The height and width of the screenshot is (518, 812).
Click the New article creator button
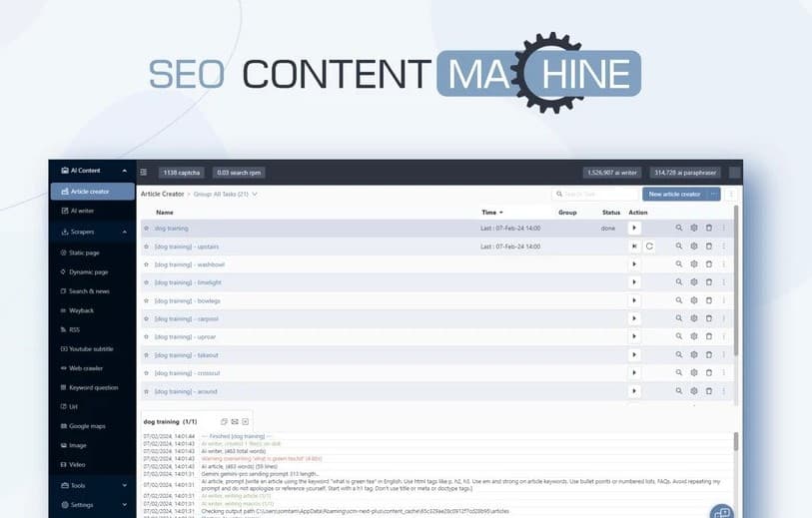coord(675,194)
